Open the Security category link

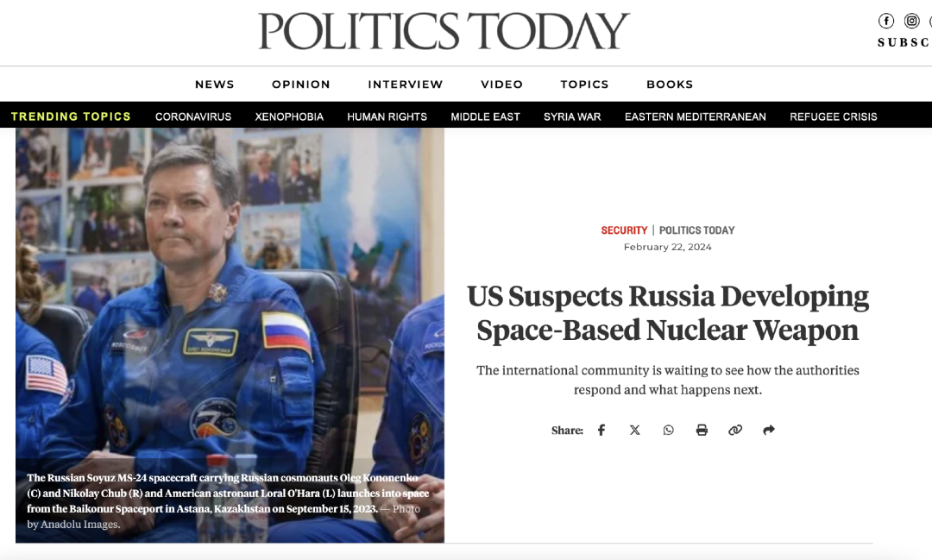pyautogui.click(x=624, y=230)
